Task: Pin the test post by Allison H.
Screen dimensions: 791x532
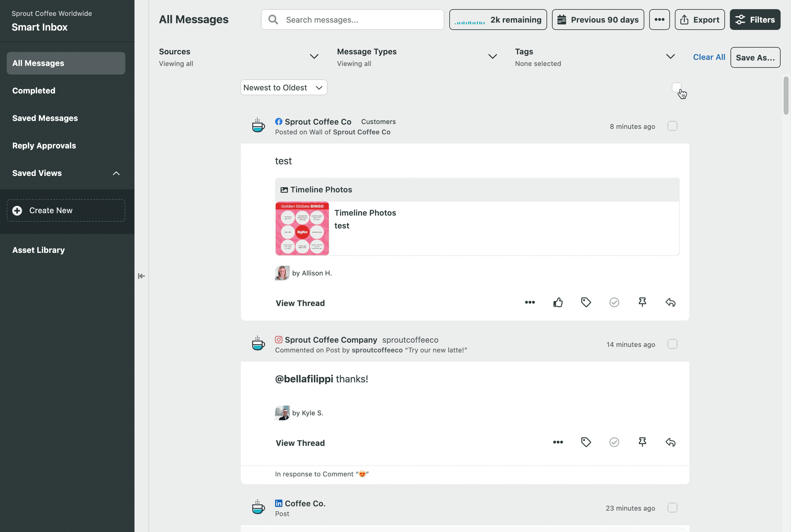Action: [x=642, y=302]
